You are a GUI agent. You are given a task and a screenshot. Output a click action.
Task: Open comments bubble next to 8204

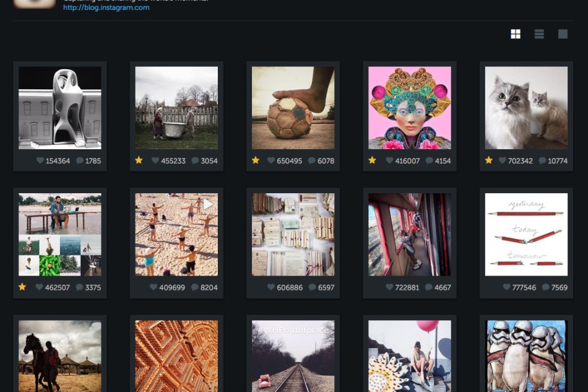pyautogui.click(x=194, y=287)
